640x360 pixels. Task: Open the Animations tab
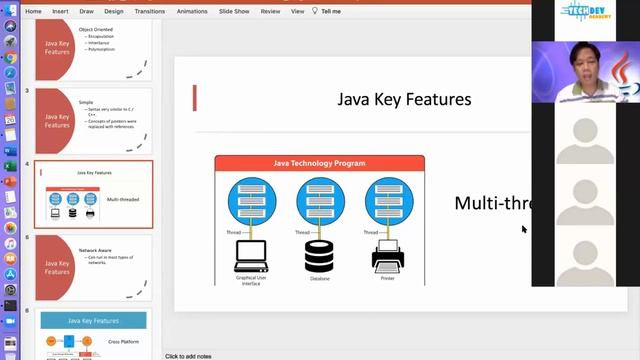[x=192, y=11]
